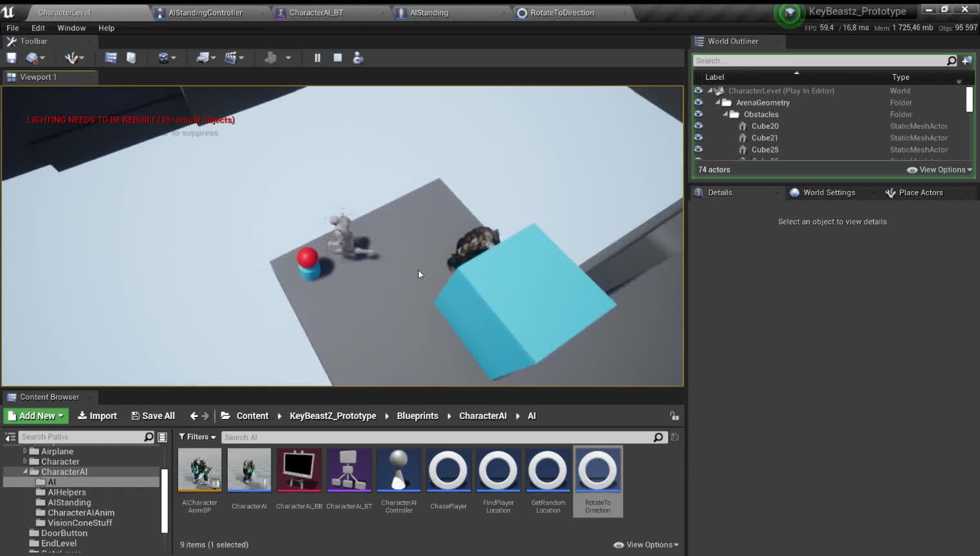
Task: Click the lock icon in Content Browser
Action: (674, 416)
